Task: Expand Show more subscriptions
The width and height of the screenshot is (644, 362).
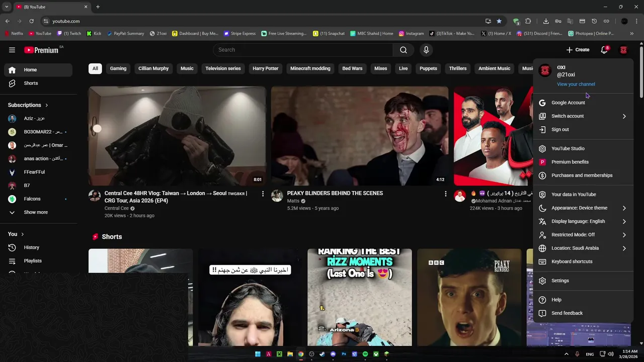Action: [x=38, y=212]
